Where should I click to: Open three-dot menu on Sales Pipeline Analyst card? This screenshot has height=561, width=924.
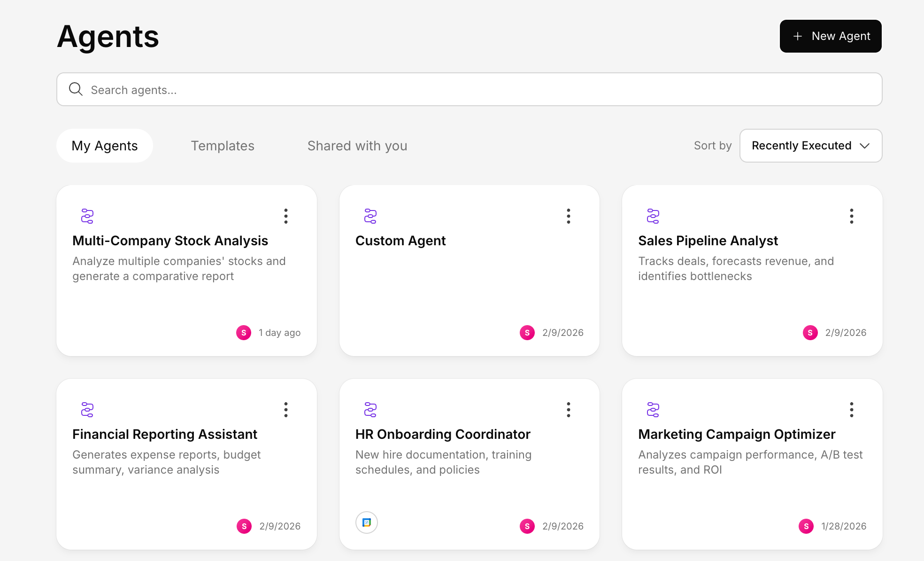pyautogui.click(x=851, y=216)
